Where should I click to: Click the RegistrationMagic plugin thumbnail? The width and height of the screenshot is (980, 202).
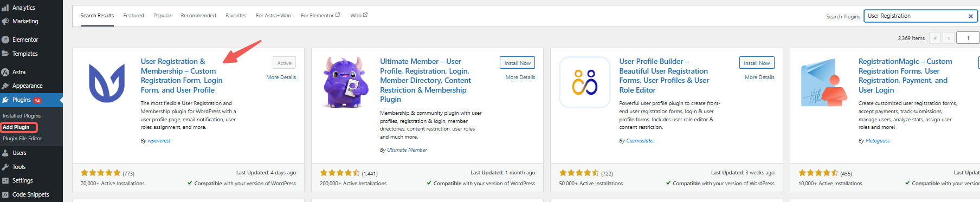824,83
